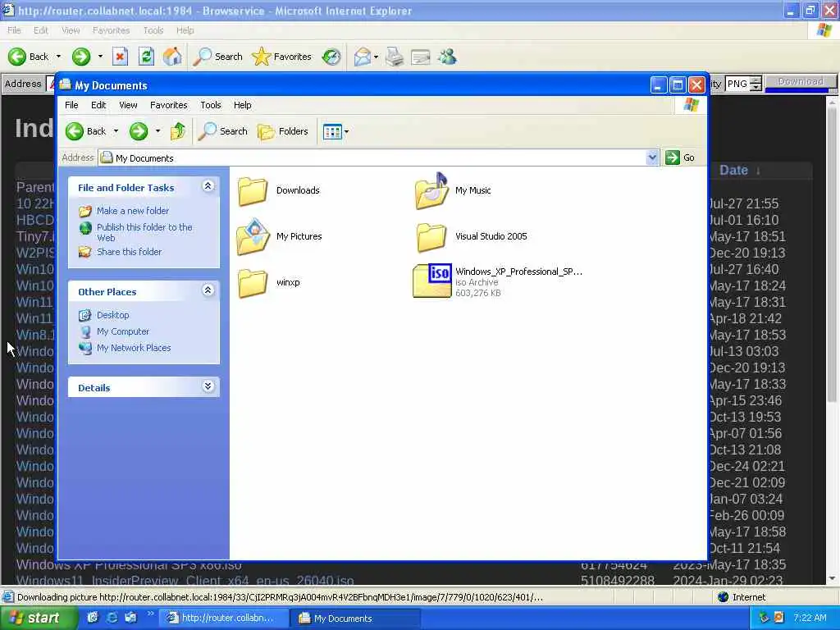Go to Home page in Internet Explorer
Image resolution: width=840 pixels, height=630 pixels.
pyautogui.click(x=172, y=57)
